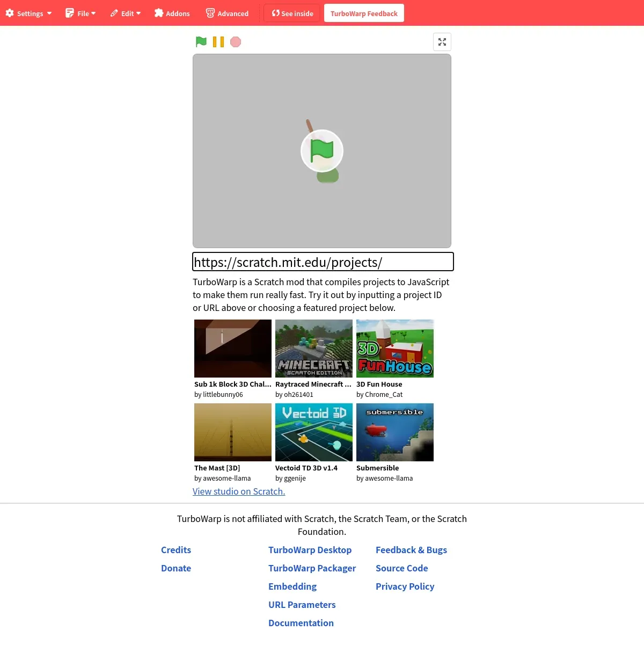
Task: Open Sub 1k Block 3D Challenge thumbnail
Action: point(233,349)
